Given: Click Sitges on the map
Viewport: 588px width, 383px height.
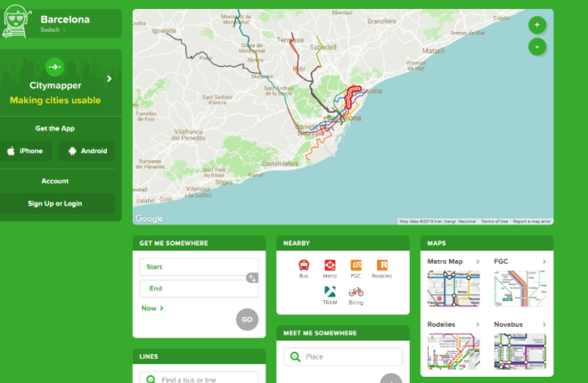Looking at the screenshot, I should click(224, 182).
